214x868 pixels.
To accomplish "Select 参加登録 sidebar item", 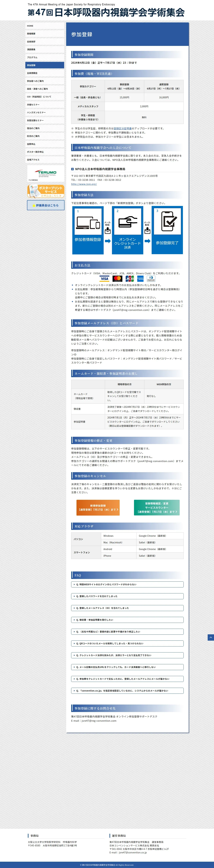I will click(x=45, y=65).
